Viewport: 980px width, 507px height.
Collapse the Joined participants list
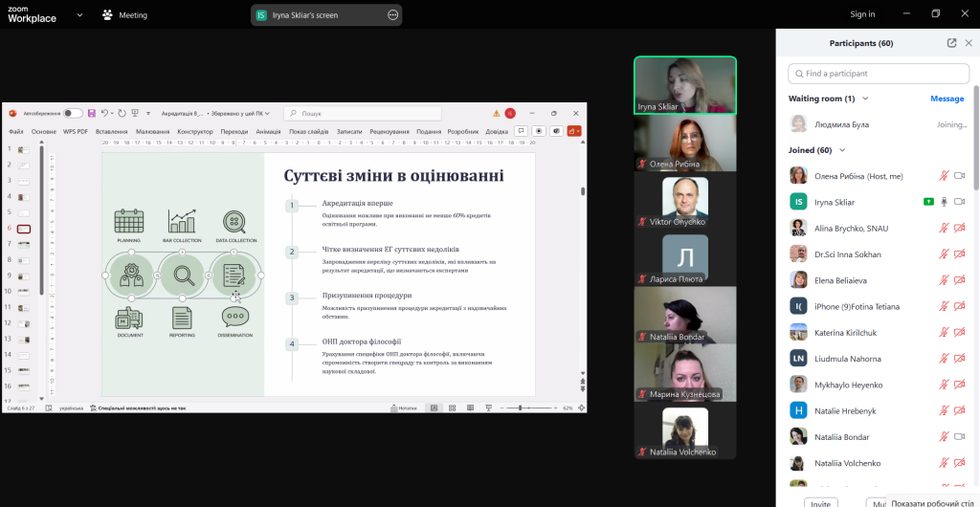[x=842, y=150]
